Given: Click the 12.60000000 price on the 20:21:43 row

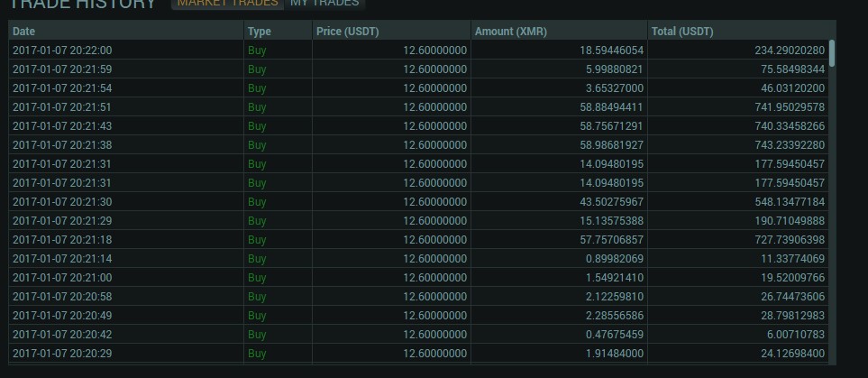Looking at the screenshot, I should tap(435, 126).
